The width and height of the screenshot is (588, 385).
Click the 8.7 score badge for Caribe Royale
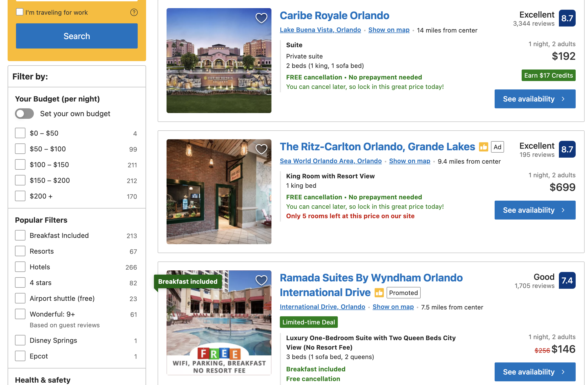(567, 18)
